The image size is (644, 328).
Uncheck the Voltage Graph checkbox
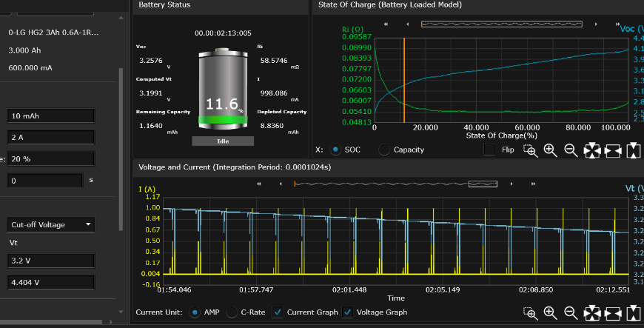pyautogui.click(x=347, y=312)
